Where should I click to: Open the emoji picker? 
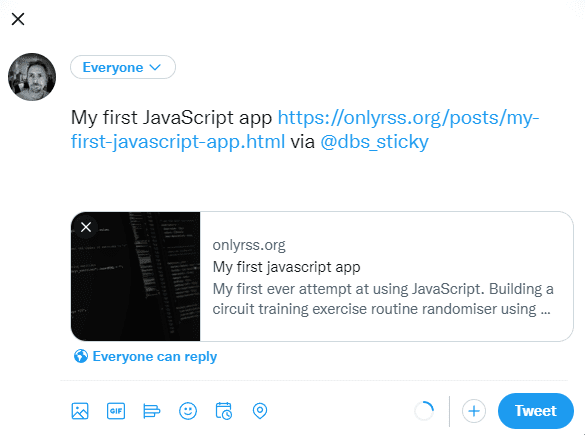click(x=188, y=411)
